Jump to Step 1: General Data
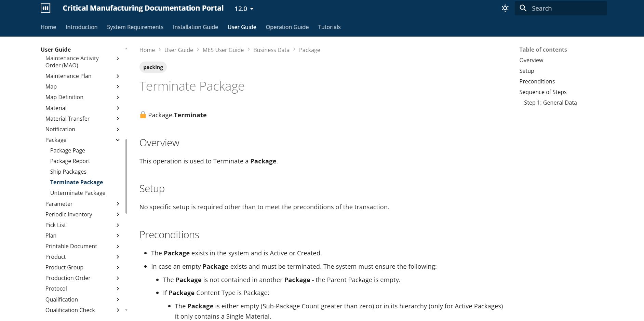The image size is (644, 321). 550,103
